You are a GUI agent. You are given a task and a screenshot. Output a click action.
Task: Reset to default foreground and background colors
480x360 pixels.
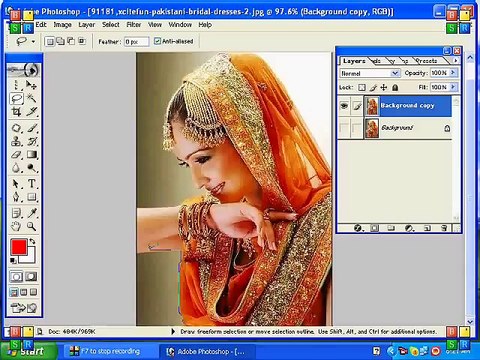tap(13, 260)
